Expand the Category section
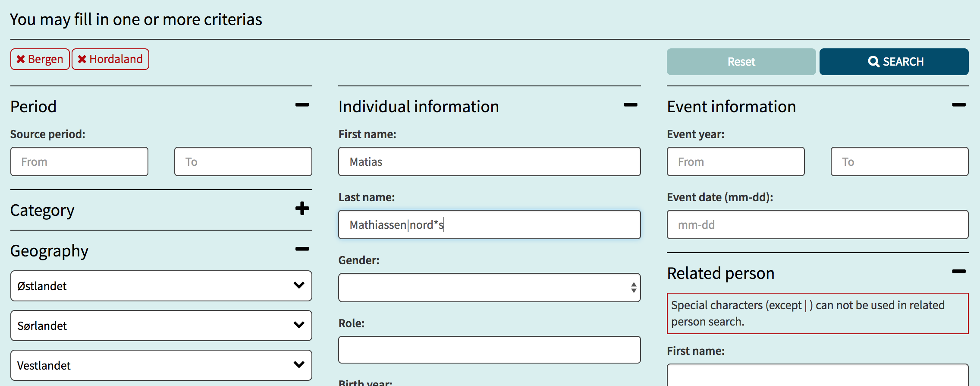 click(x=302, y=209)
